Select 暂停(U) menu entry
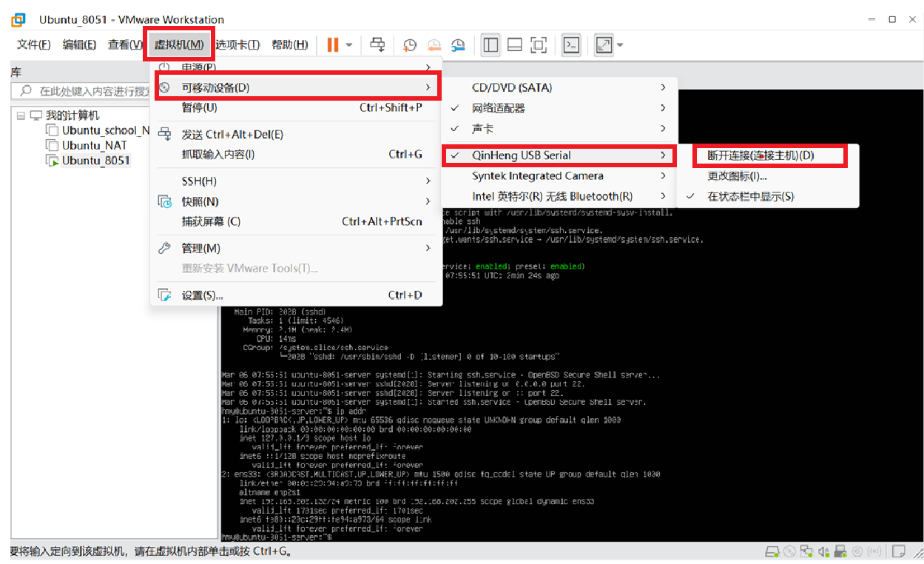Screen dimensions: 924x564 296,107
